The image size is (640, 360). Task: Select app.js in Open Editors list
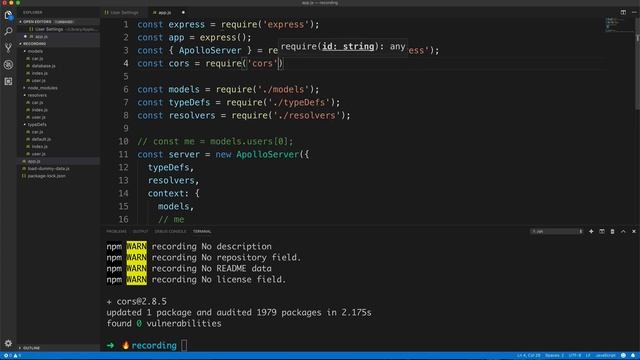coord(58,36)
